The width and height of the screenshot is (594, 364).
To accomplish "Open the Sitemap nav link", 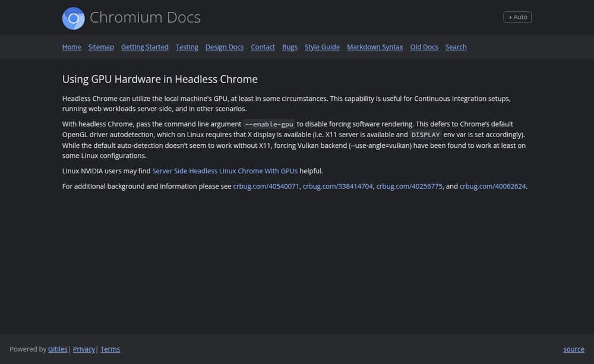I will click(x=101, y=47).
